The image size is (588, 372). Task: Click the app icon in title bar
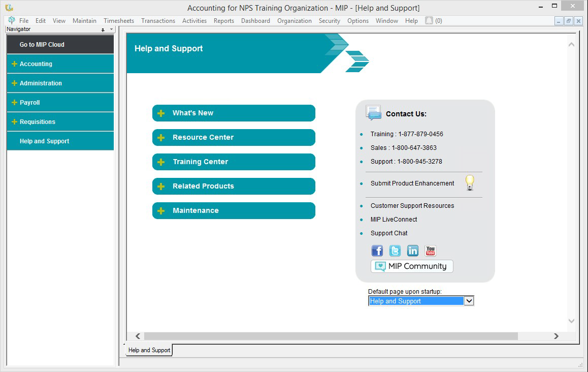(9, 7)
